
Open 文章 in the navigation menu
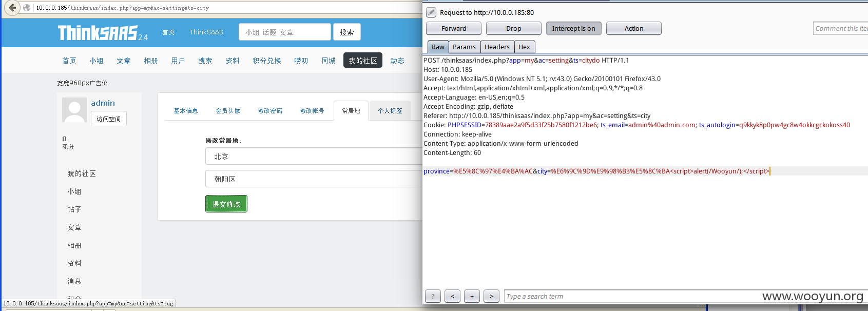pyautogui.click(x=124, y=61)
